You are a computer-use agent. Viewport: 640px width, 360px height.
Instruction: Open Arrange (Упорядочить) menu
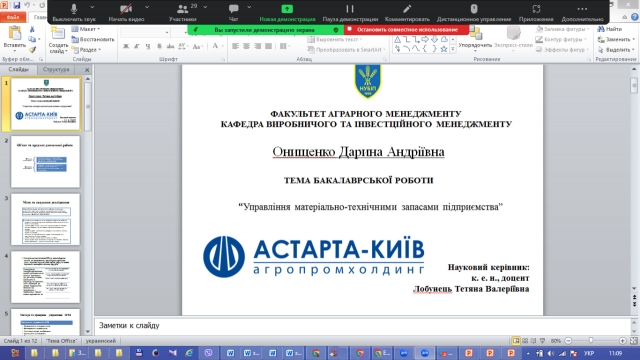[475, 39]
